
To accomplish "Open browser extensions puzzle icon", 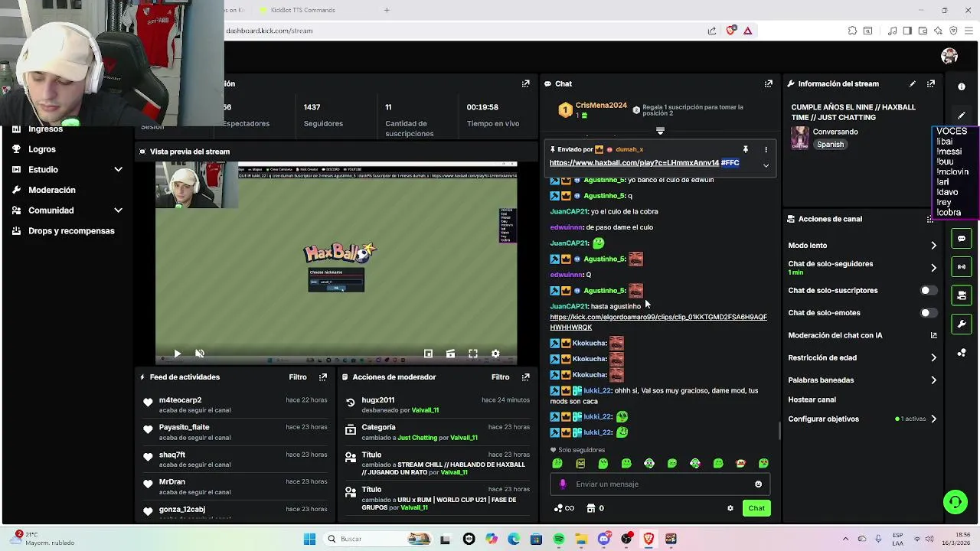I will tap(852, 31).
